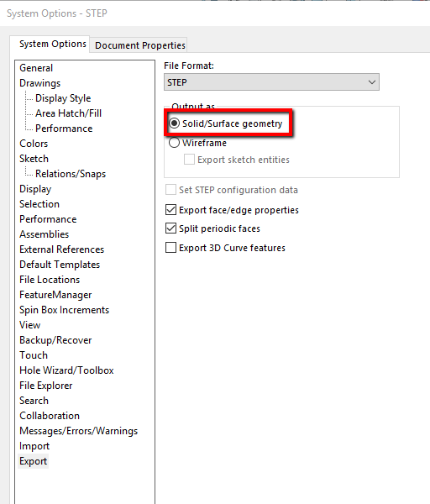The height and width of the screenshot is (504, 430).
Task: Open Relations/Snaps under Sketch
Action: pyautogui.click(x=71, y=174)
